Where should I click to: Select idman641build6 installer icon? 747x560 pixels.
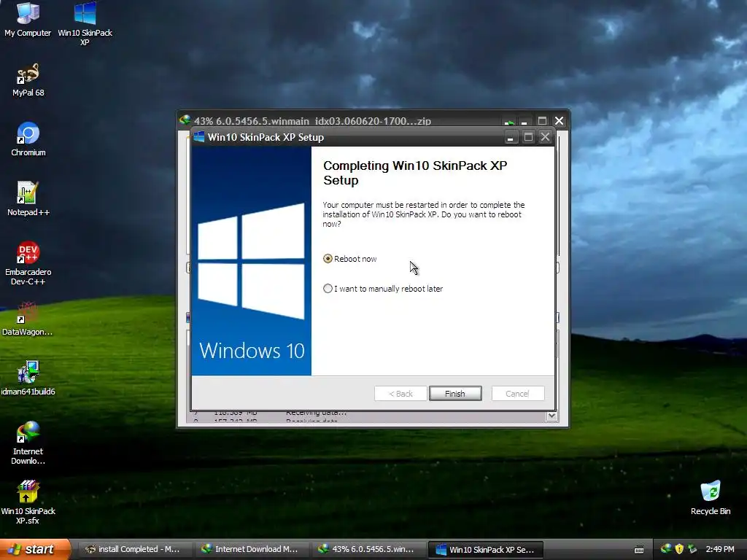[28, 378]
